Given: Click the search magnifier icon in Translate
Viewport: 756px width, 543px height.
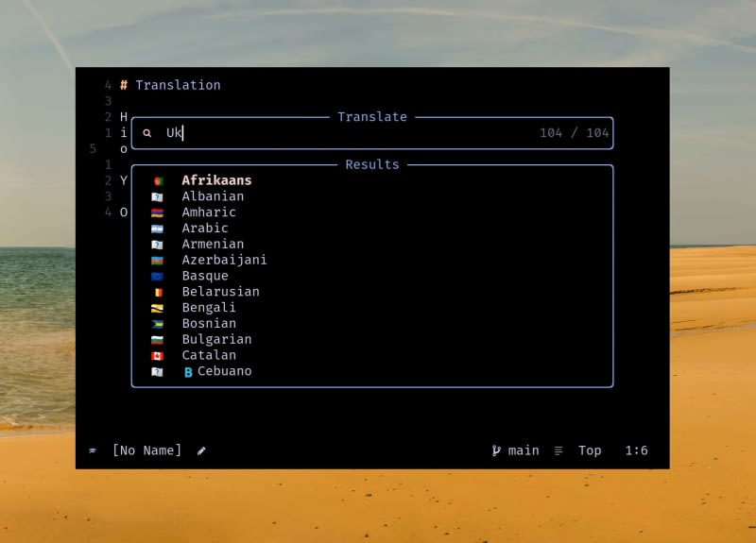Looking at the screenshot, I should click(147, 133).
